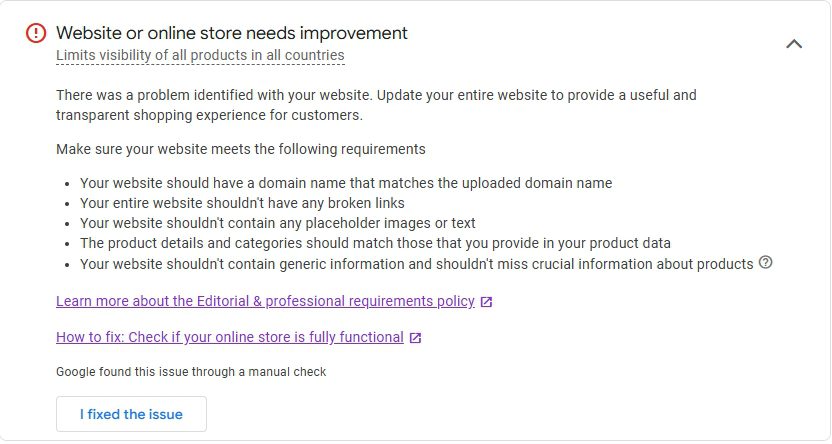Screen dimensions: 832x444
Task: Open the 'How to fix' online store link
Action: tap(230, 337)
